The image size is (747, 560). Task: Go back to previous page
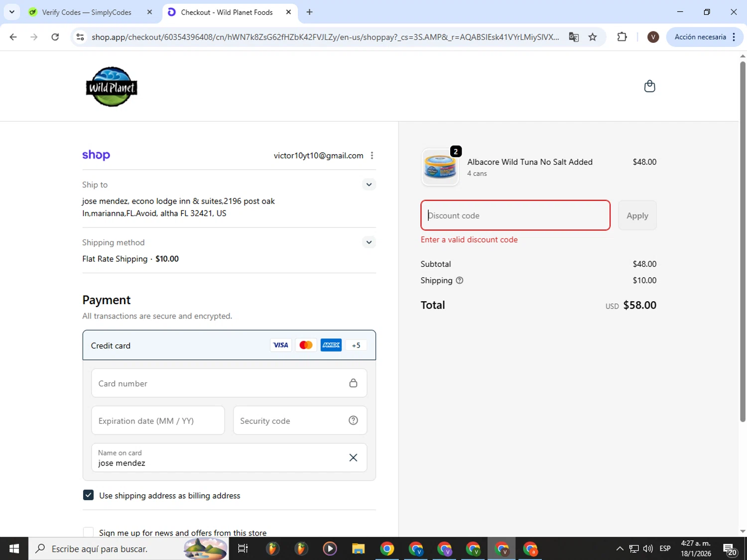click(13, 37)
